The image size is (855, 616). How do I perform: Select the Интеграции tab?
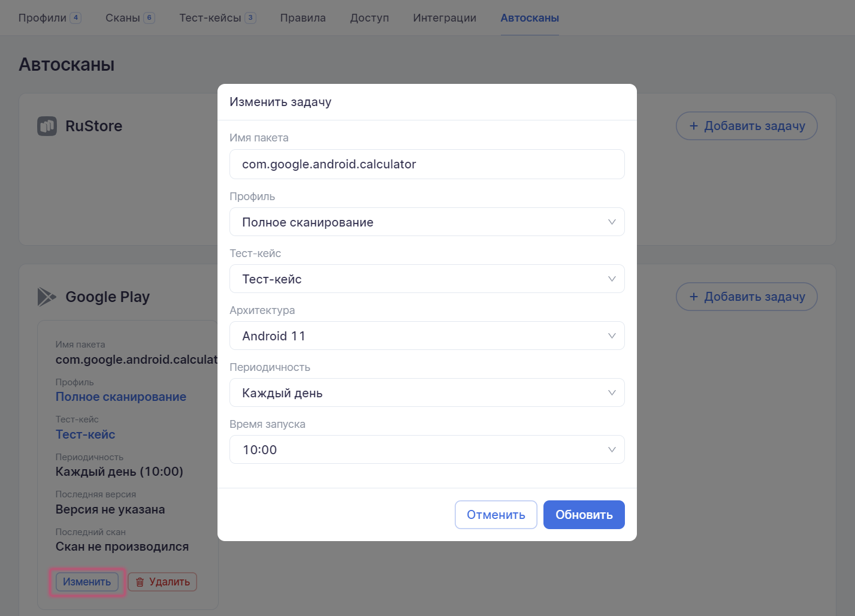[445, 18]
